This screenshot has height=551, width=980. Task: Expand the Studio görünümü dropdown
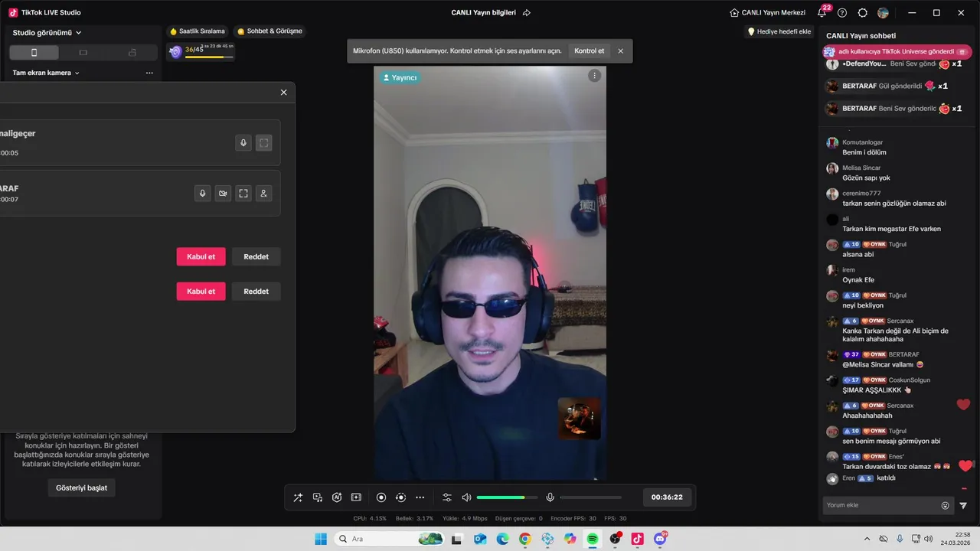tap(47, 33)
